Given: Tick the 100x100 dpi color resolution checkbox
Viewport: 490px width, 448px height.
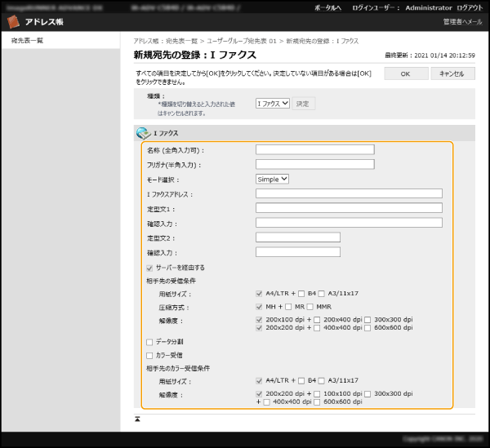Looking at the screenshot, I should 318,393.
